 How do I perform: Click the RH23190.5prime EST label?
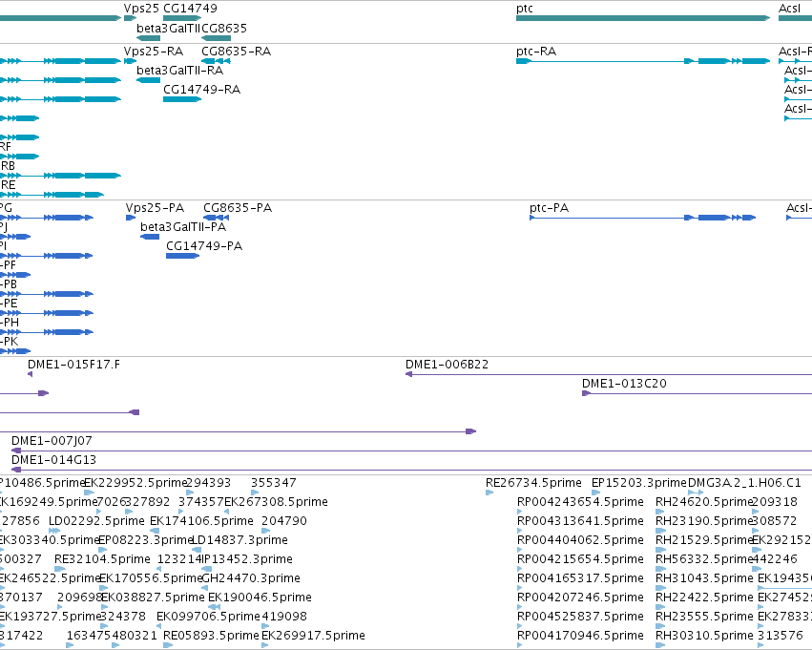point(704,521)
